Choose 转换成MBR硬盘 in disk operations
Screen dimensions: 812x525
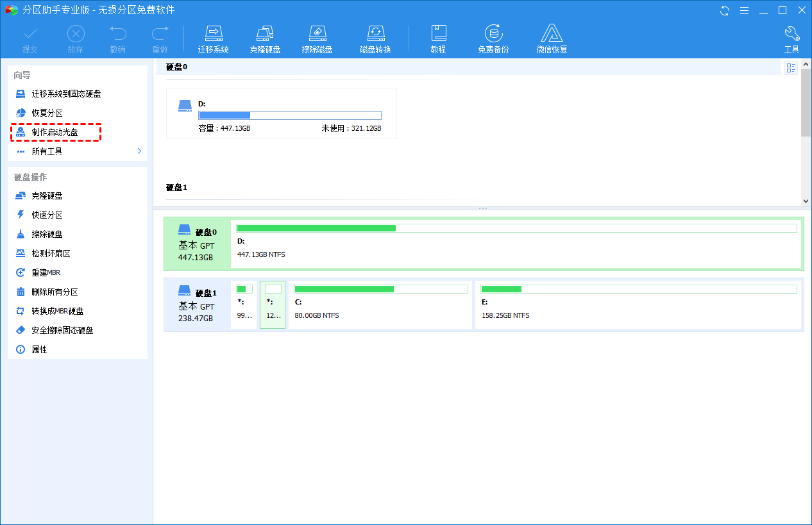click(x=49, y=311)
